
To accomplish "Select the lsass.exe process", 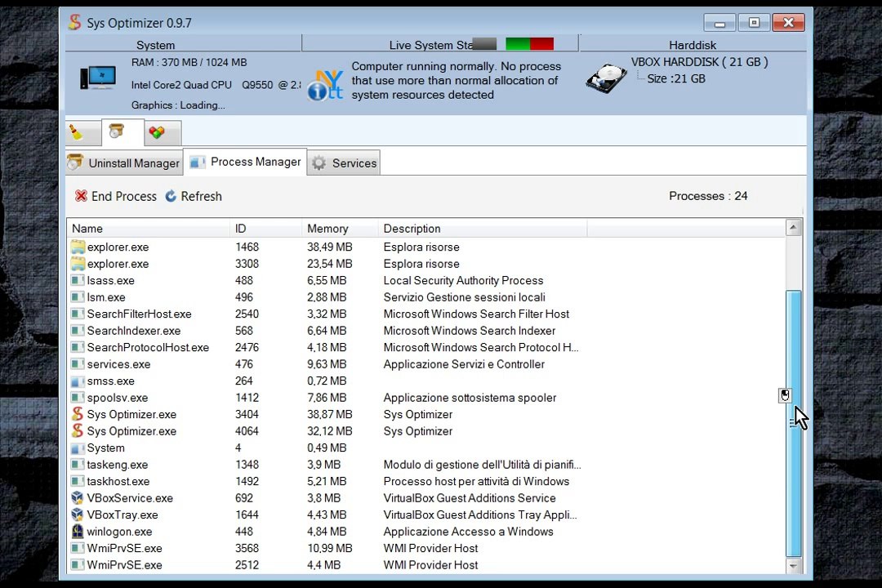I will coord(425,280).
